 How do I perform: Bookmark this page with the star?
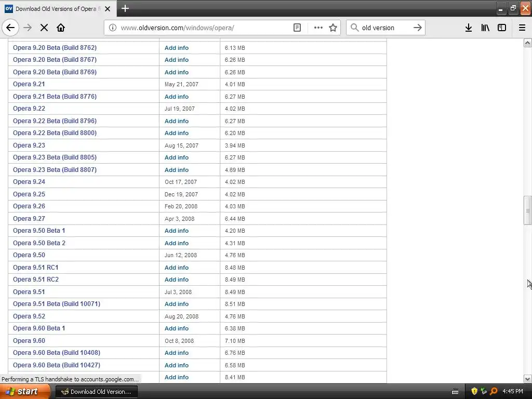(333, 28)
